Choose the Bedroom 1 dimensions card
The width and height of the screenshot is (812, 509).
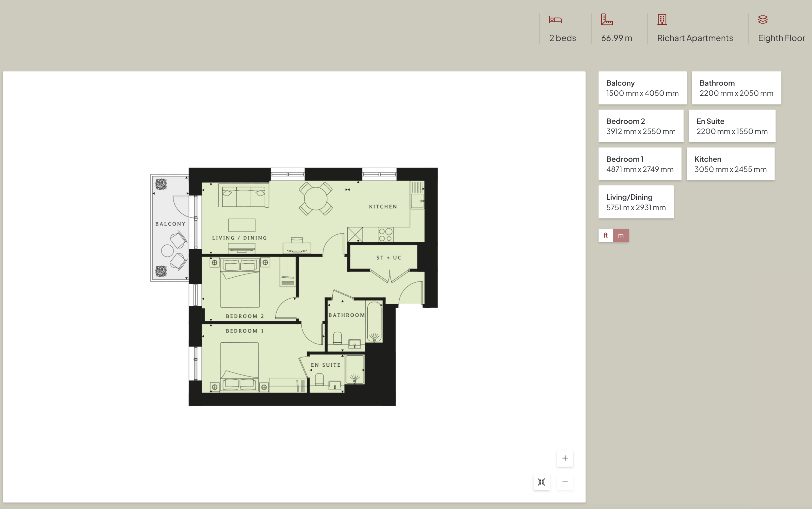[639, 164]
